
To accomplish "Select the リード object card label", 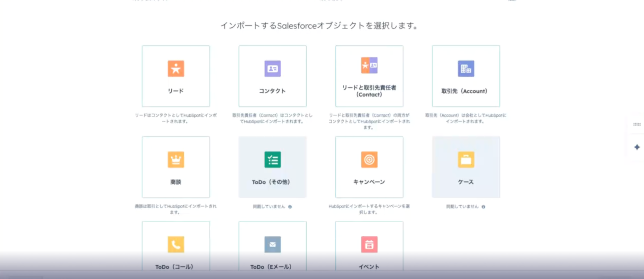I will 176,91.
